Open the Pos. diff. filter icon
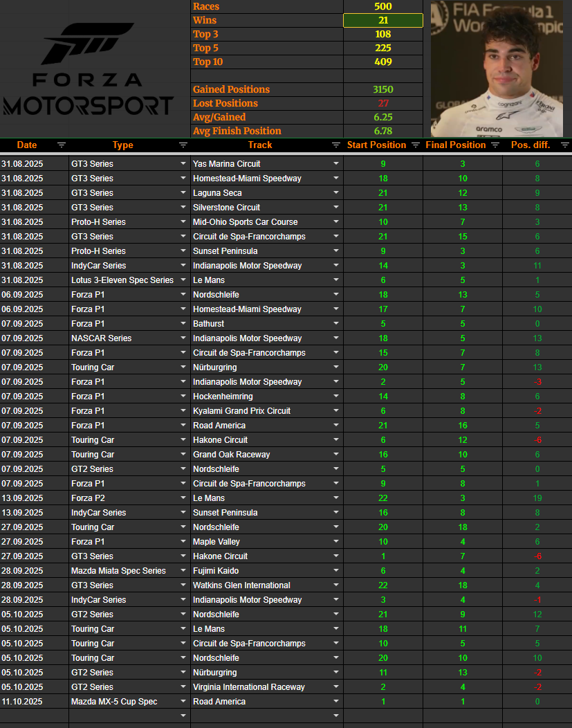 (x=565, y=145)
